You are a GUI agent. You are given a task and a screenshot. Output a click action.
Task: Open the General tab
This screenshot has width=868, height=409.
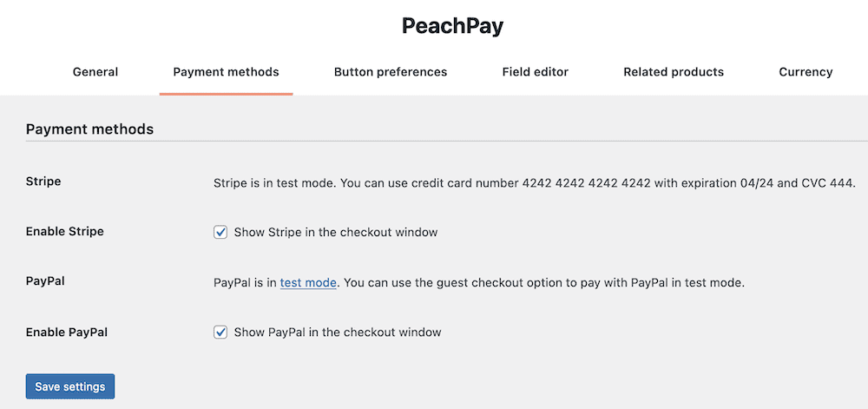point(95,72)
